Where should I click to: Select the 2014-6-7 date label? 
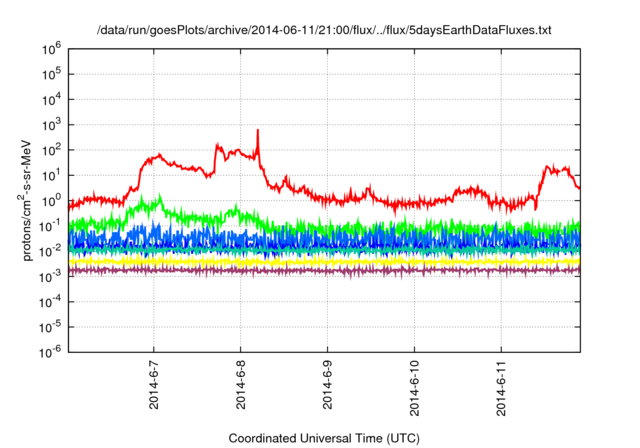(x=154, y=385)
